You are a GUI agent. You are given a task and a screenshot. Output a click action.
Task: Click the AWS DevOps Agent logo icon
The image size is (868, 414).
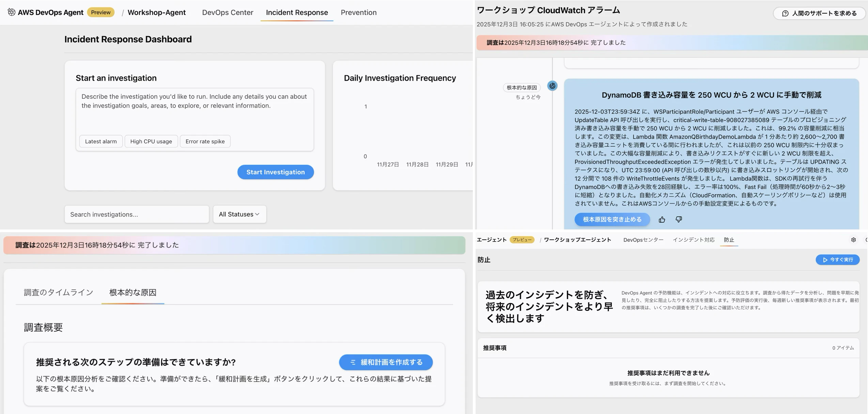[11, 12]
